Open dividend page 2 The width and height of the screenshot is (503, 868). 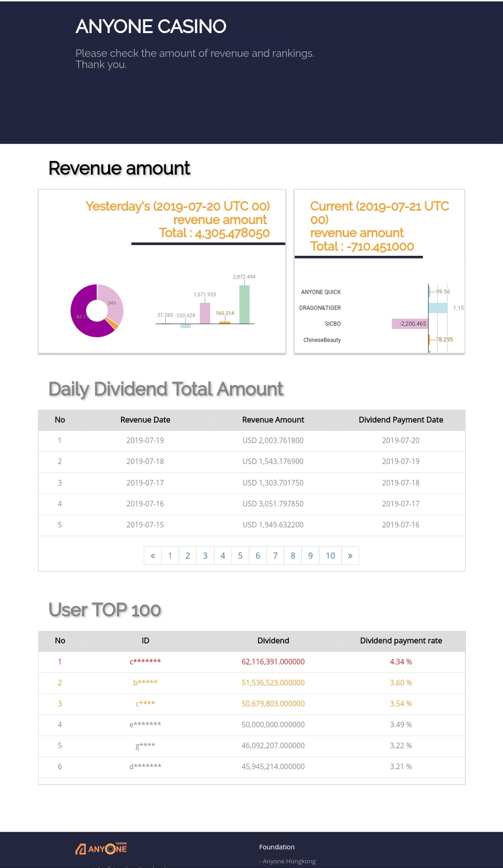coord(188,555)
